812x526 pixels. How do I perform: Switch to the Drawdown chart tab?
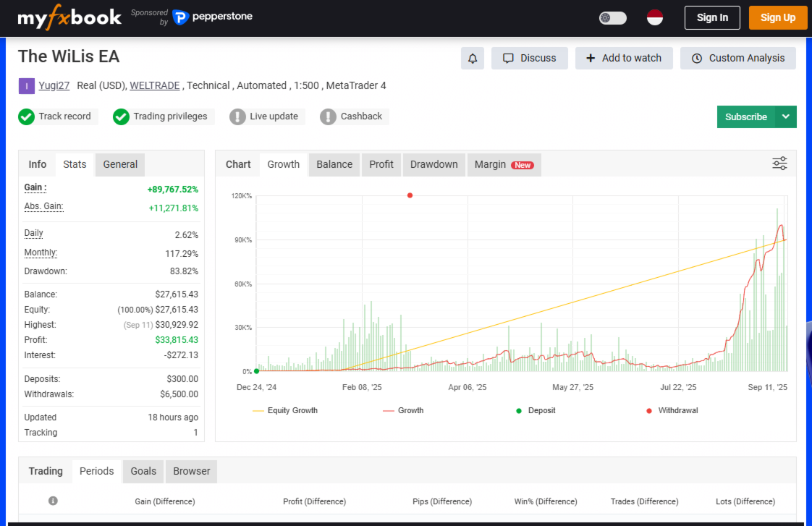(x=434, y=164)
